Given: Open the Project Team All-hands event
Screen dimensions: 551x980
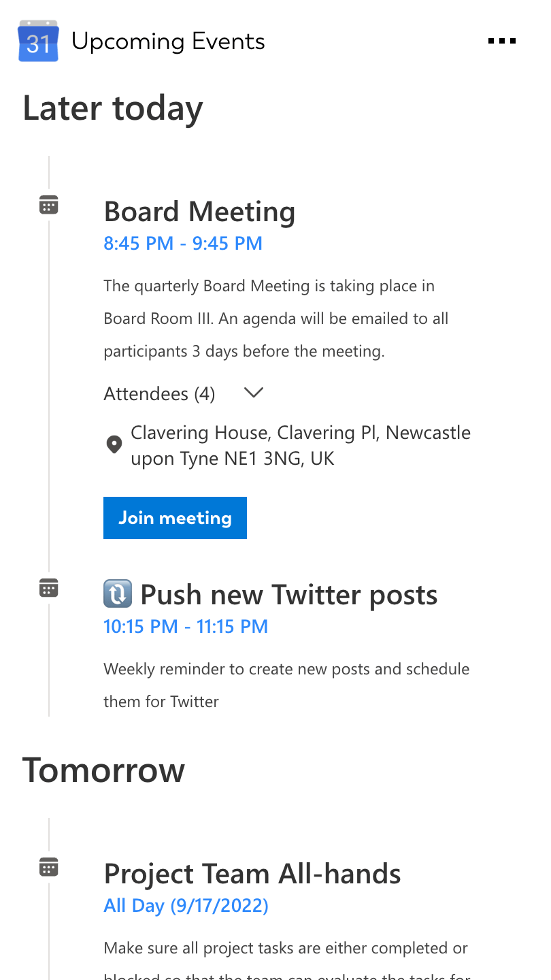Looking at the screenshot, I should (252, 874).
